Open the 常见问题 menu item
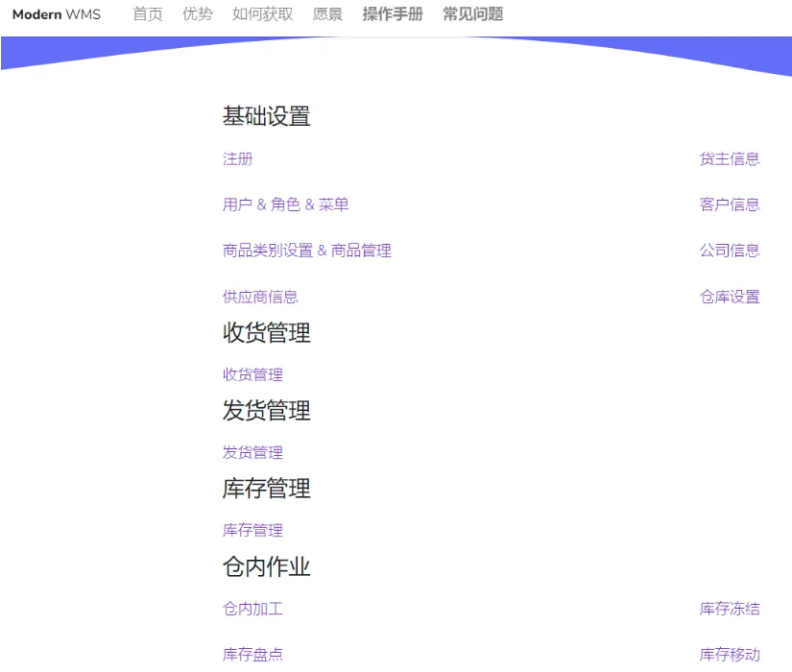This screenshot has height=672, width=792. (472, 14)
